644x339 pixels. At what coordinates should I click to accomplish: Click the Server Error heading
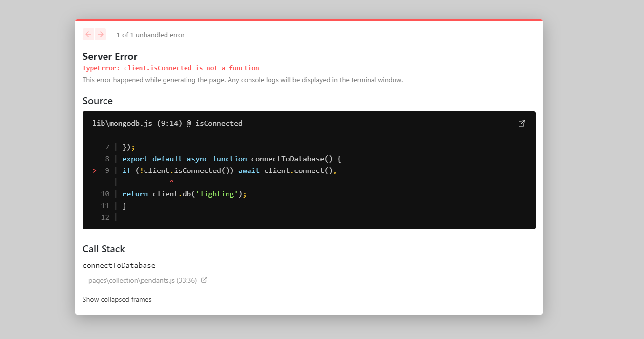(x=110, y=56)
